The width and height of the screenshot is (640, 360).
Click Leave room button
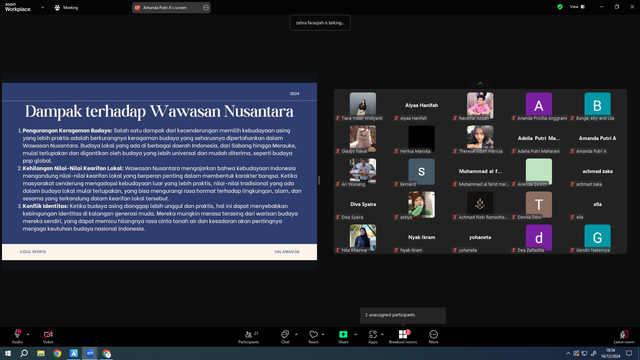(624, 336)
